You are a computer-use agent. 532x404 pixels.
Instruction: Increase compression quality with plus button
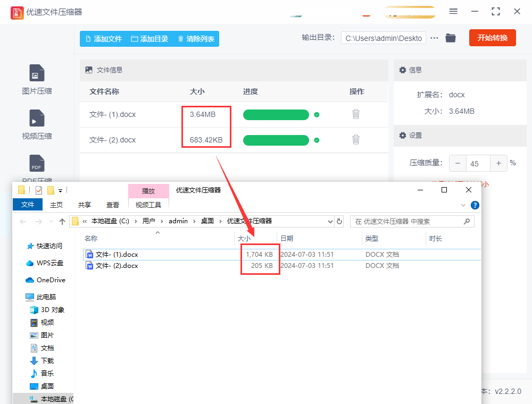tap(498, 163)
